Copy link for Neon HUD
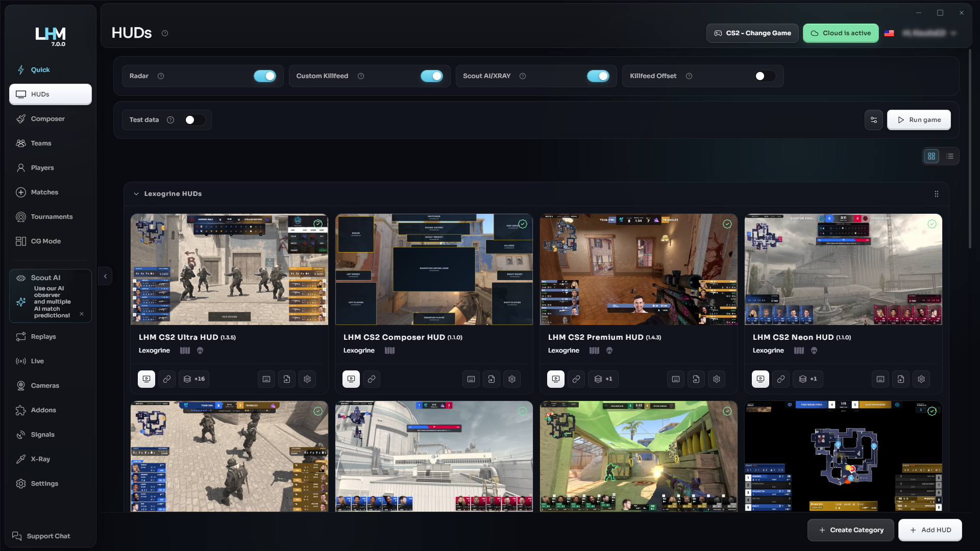The height and width of the screenshot is (551, 980). (781, 379)
